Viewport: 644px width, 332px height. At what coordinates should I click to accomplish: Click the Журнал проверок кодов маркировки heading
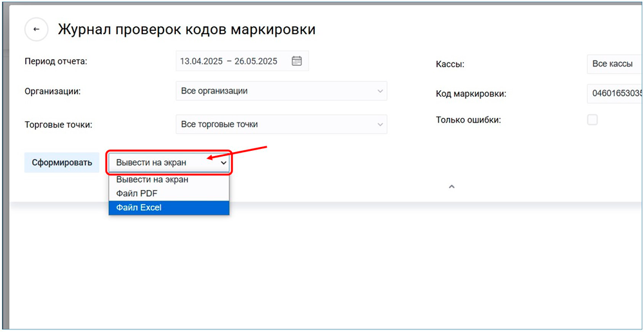pyautogui.click(x=187, y=30)
